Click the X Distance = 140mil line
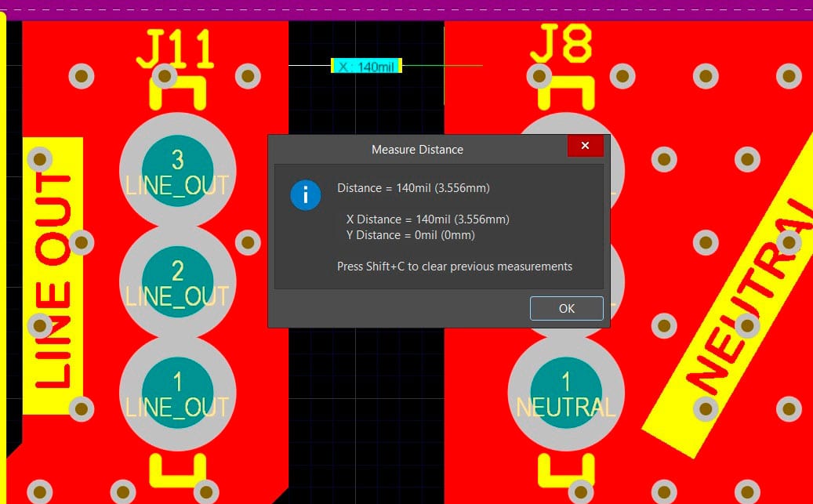This screenshot has height=504, width=813. [428, 219]
